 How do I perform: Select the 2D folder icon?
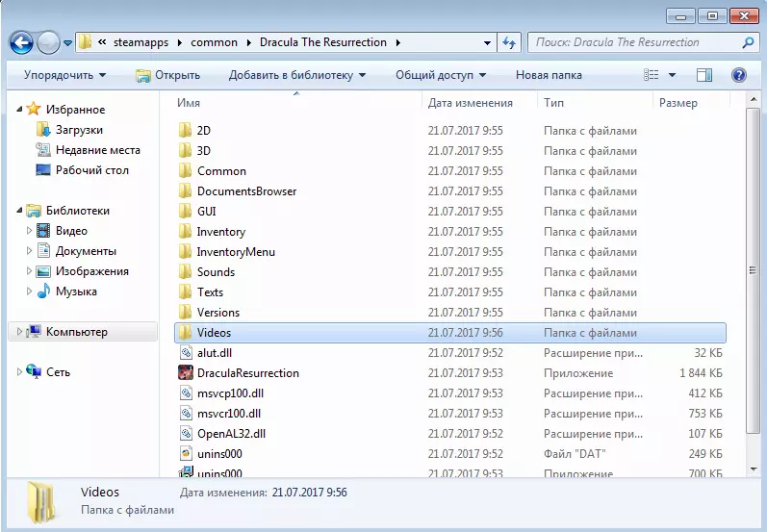coord(185,130)
